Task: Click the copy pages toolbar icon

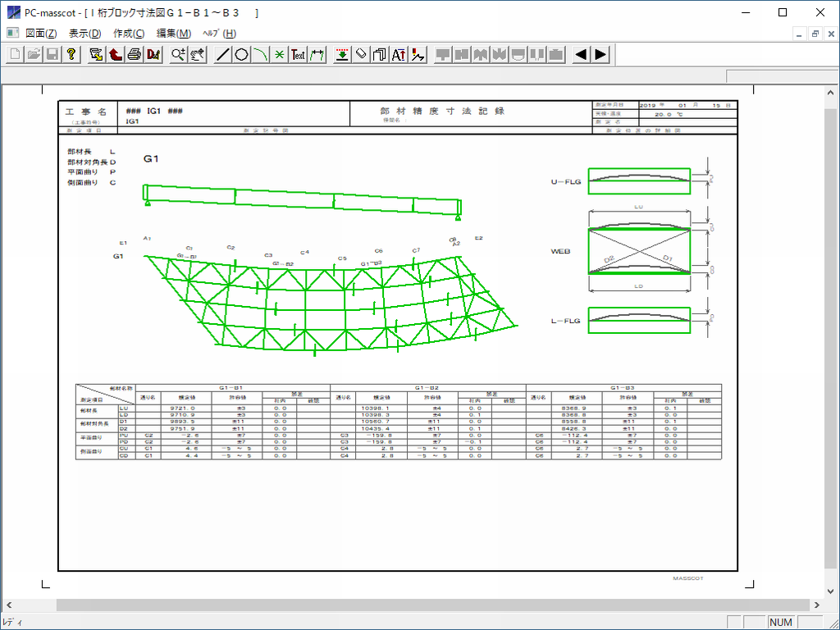Action: tap(380, 55)
